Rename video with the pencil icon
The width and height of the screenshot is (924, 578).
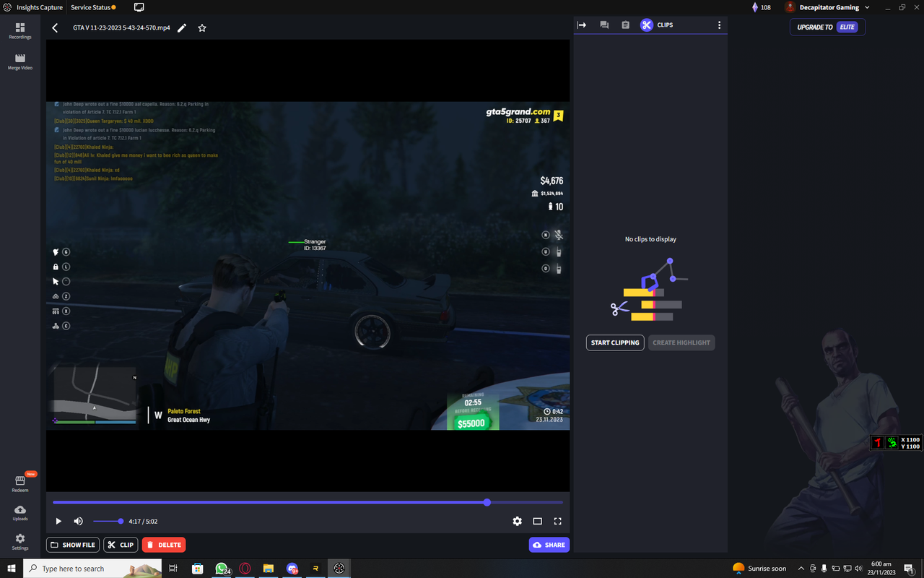pos(182,27)
